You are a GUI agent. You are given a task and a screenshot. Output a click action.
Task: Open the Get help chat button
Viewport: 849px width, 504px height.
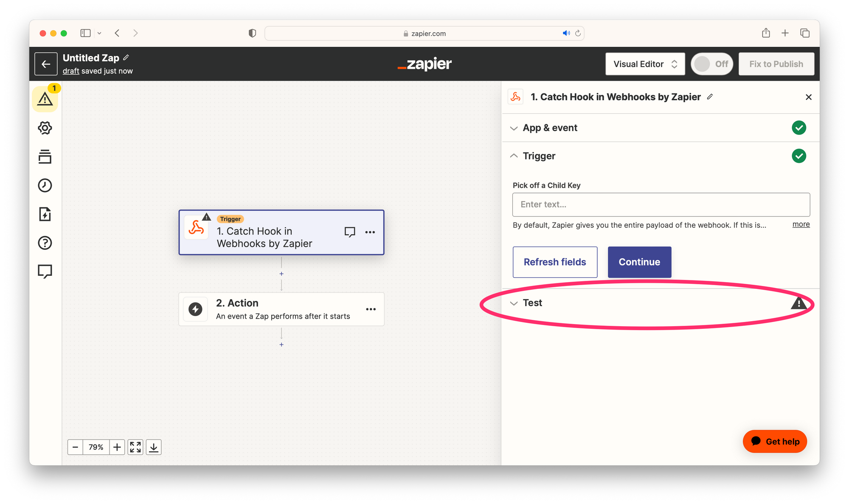775,442
